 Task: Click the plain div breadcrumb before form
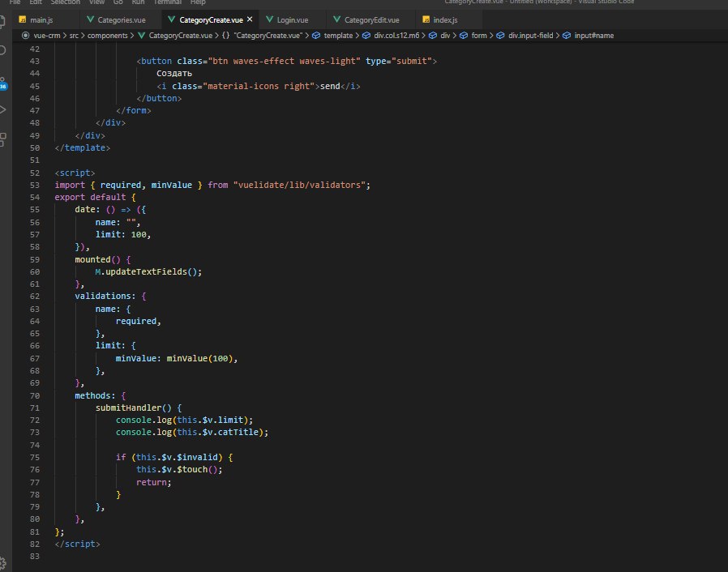pos(445,36)
